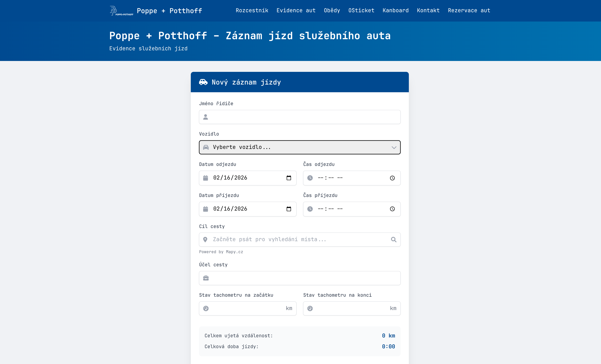Click speedometer icon in tachometer end field
601x364 pixels.
click(x=310, y=308)
